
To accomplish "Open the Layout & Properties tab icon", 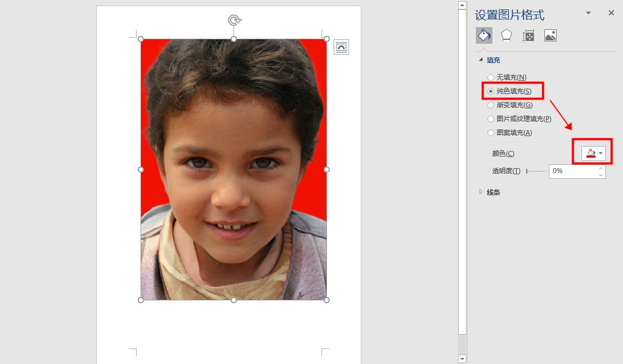I will [x=528, y=36].
